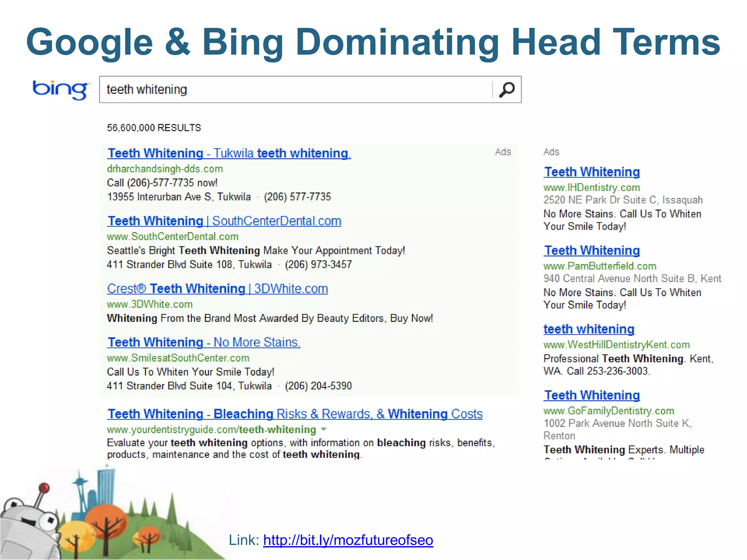Open the PamButterfield 'Teeth Whitening' sidebar ad
This screenshot has width=747, height=560.
point(592,250)
